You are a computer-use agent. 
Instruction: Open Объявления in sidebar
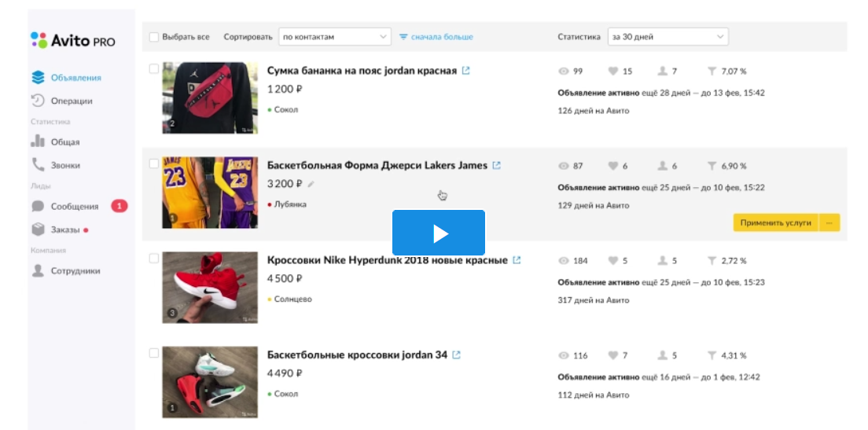tap(75, 78)
